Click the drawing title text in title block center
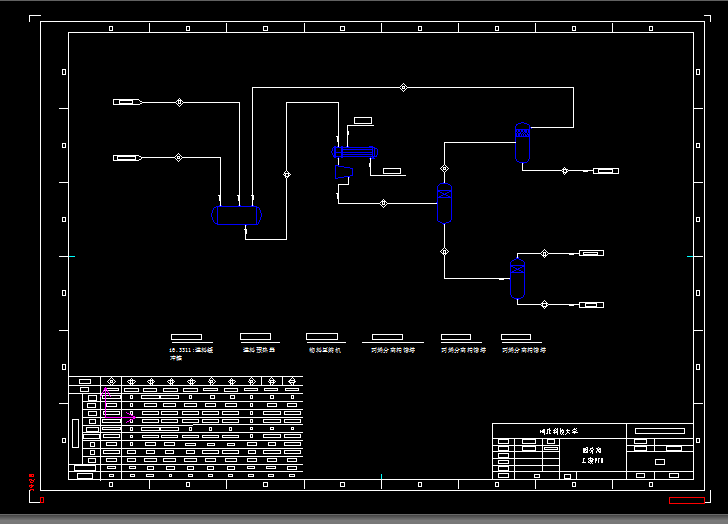The height and width of the screenshot is (524, 728). [x=592, y=455]
